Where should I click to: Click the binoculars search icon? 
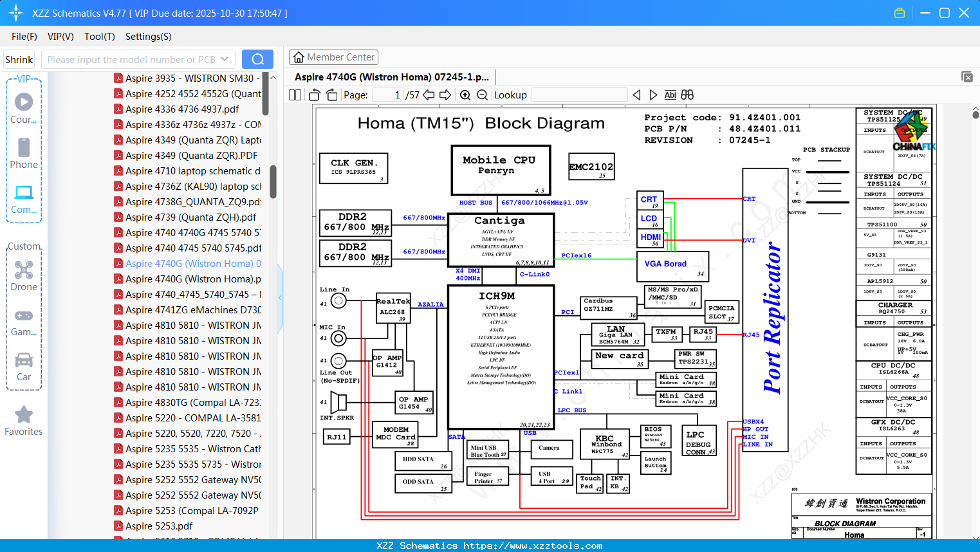click(687, 95)
